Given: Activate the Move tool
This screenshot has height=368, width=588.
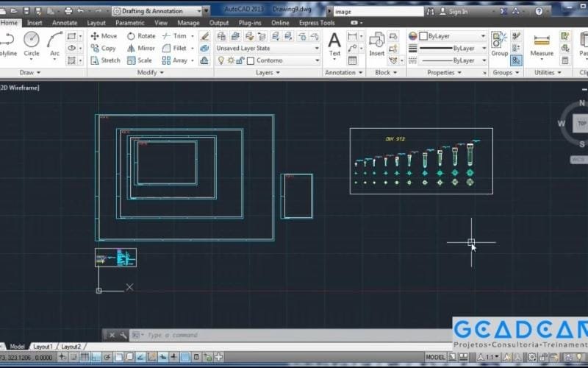Looking at the screenshot, I should 104,36.
